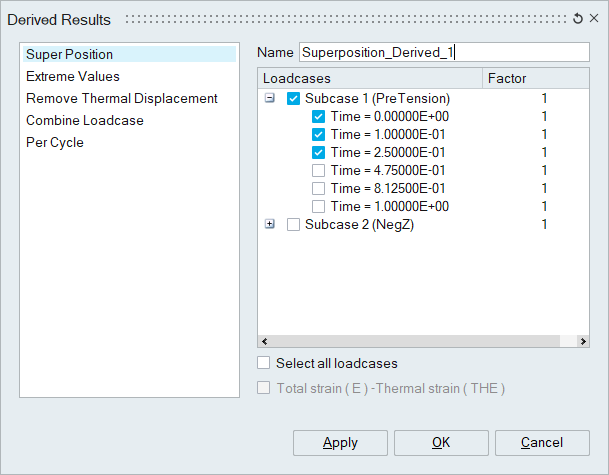The height and width of the screenshot is (475, 609).
Task: Tick the Subcase 2 (NegZ) checkbox
Action: point(293,224)
